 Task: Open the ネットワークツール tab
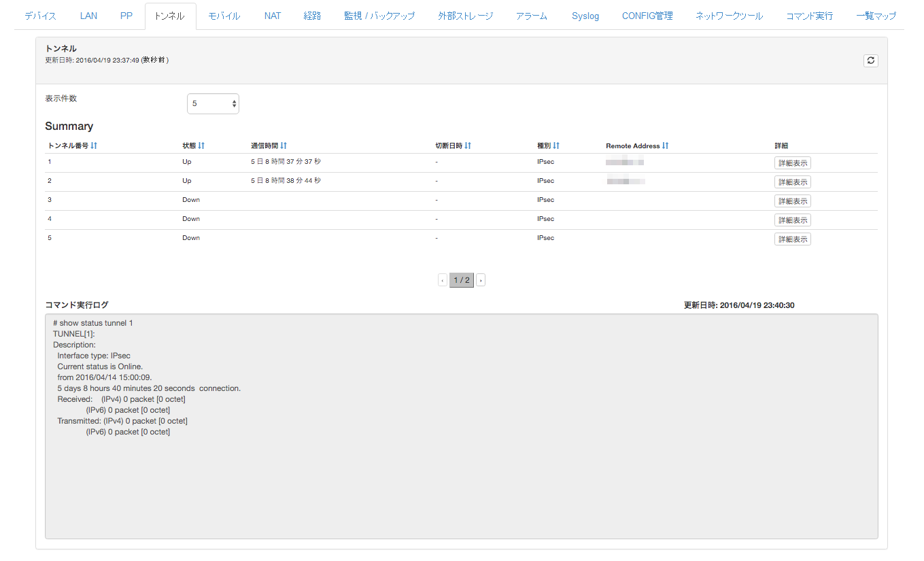(x=729, y=16)
